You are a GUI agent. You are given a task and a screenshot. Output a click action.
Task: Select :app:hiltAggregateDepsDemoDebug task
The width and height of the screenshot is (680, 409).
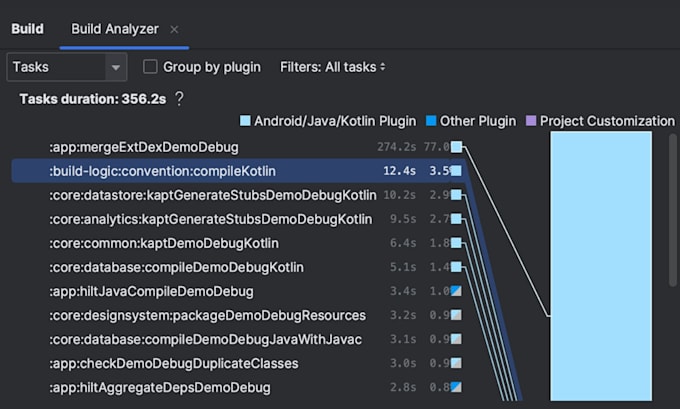pos(160,387)
